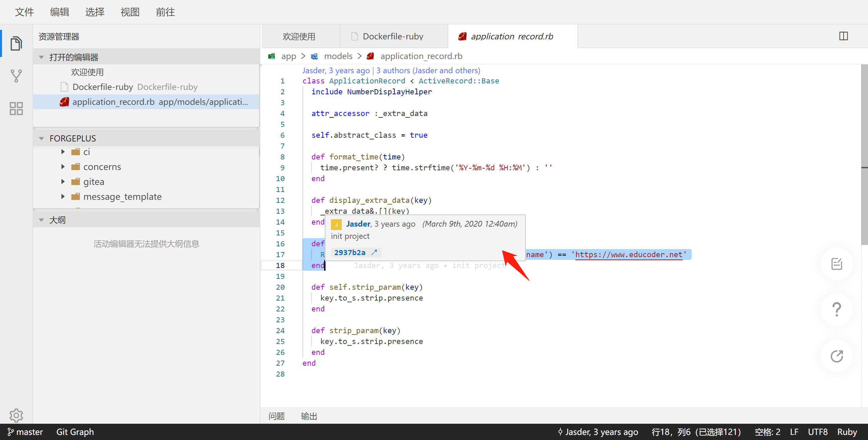Click the Ruby gem icon in open editors list
The image size is (868, 440).
[x=64, y=102]
